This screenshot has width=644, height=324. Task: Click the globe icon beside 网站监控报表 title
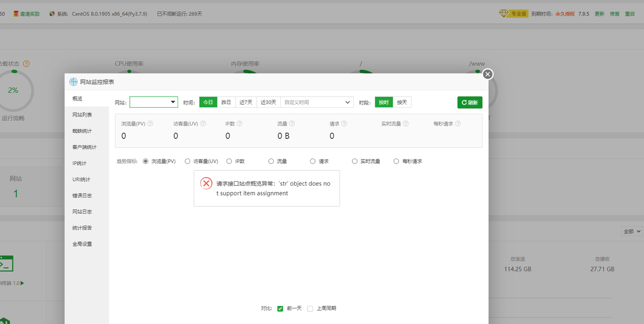[73, 82]
